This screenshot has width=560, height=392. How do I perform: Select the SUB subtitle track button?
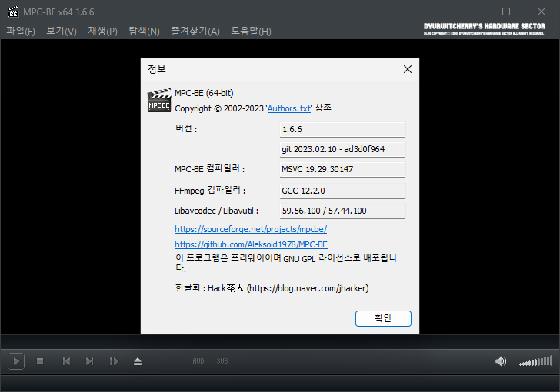tap(222, 361)
